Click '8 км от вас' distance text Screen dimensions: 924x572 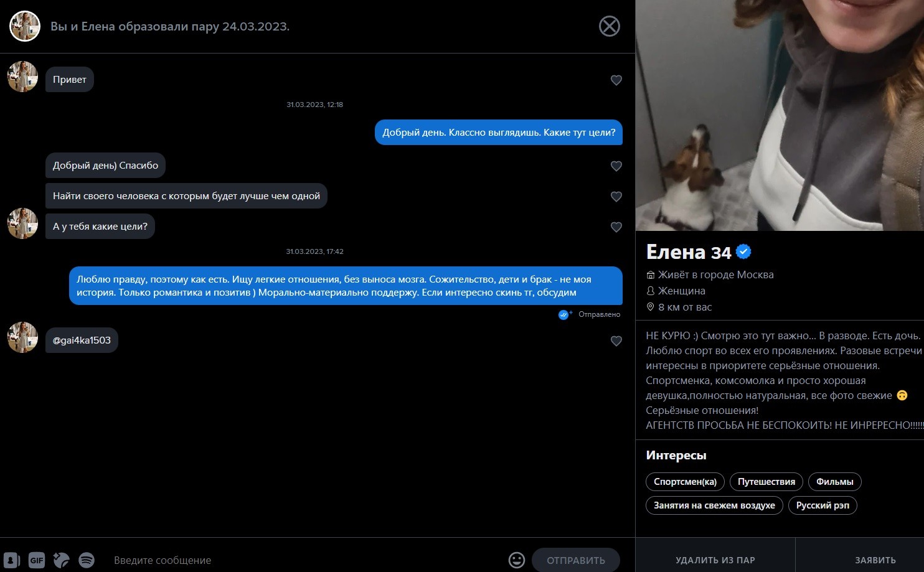tap(685, 307)
